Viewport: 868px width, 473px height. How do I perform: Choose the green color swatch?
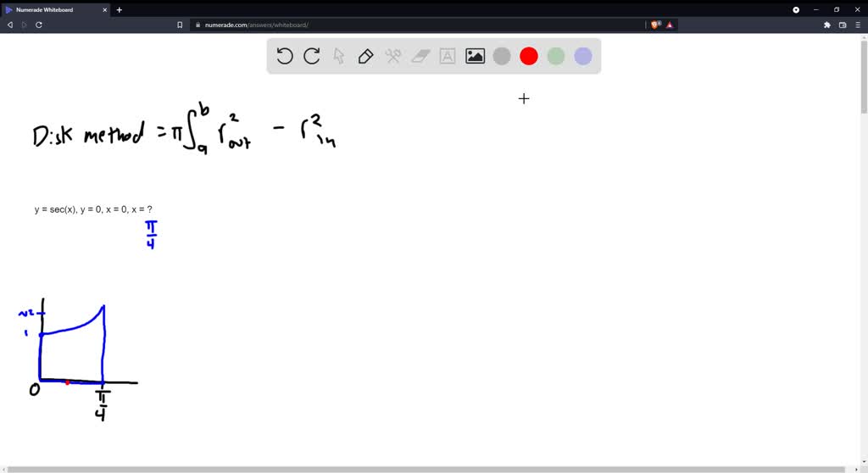click(x=556, y=57)
